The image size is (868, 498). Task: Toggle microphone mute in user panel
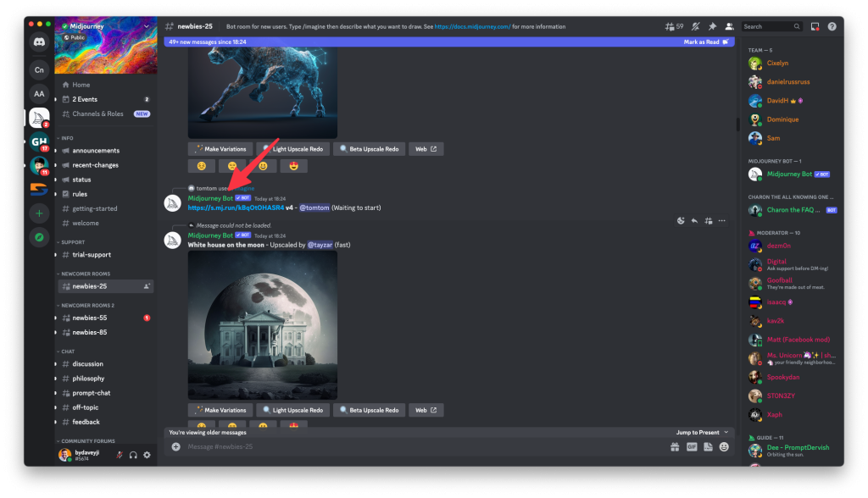coord(119,455)
